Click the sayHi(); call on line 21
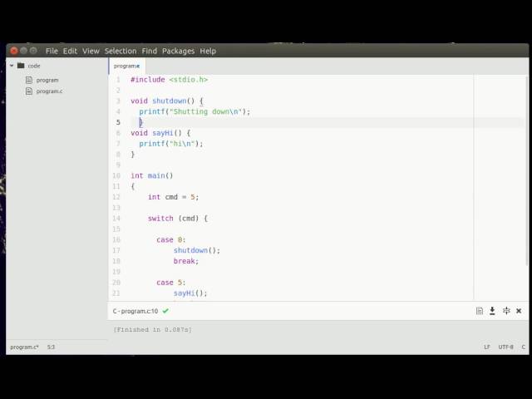The height and width of the screenshot is (399, 532). 190,293
